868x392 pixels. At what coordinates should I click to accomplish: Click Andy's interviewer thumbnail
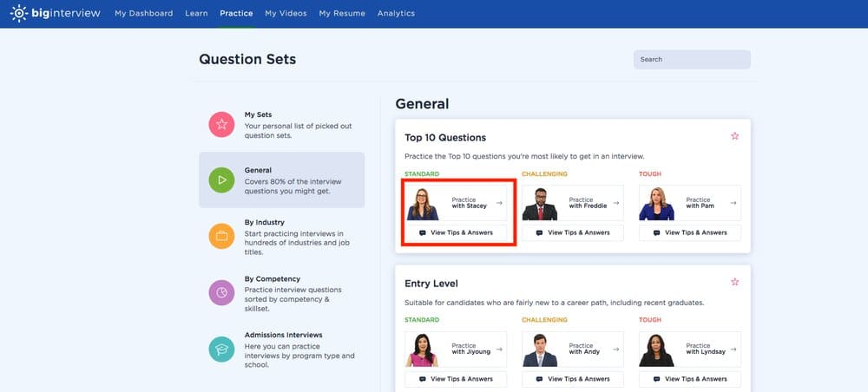click(540, 350)
